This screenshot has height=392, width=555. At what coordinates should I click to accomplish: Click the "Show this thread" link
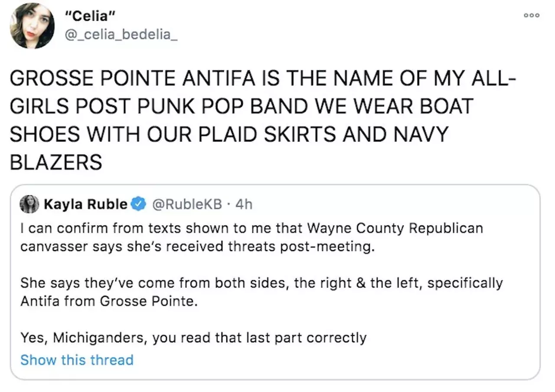[x=77, y=360]
